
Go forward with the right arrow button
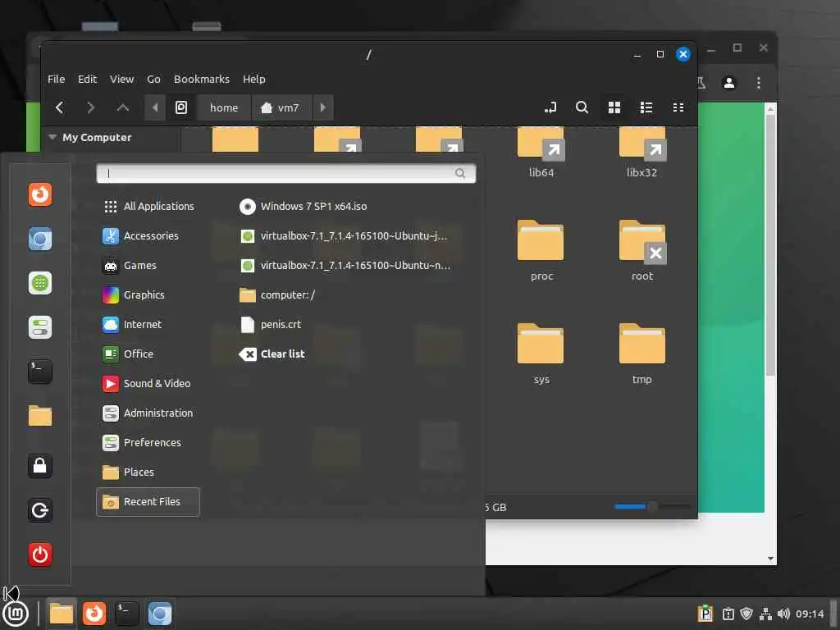pos(90,107)
